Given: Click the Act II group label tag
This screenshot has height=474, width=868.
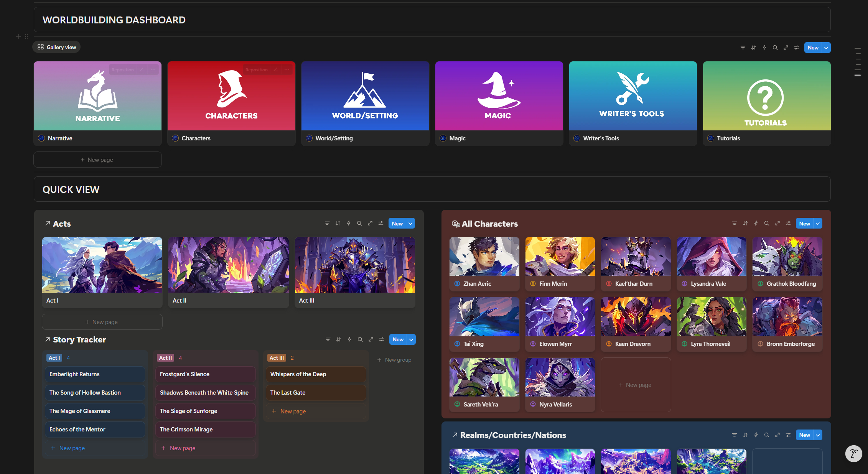Looking at the screenshot, I should pyautogui.click(x=166, y=358).
